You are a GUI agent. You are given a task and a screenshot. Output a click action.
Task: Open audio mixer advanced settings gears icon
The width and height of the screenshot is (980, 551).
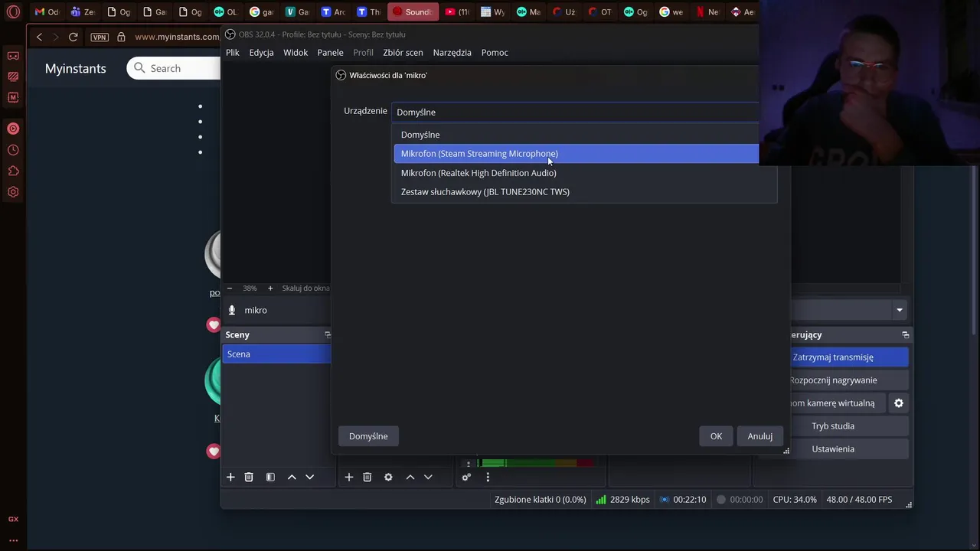point(466,477)
